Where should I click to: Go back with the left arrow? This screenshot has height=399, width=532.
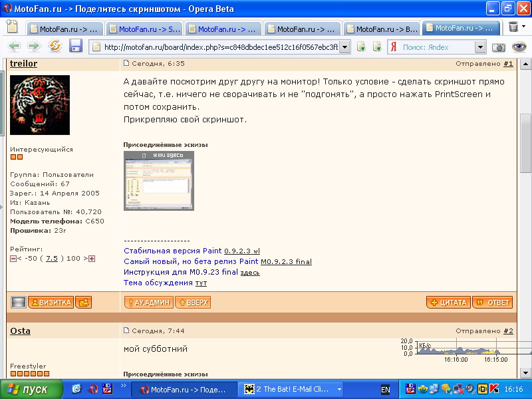[x=14, y=46]
